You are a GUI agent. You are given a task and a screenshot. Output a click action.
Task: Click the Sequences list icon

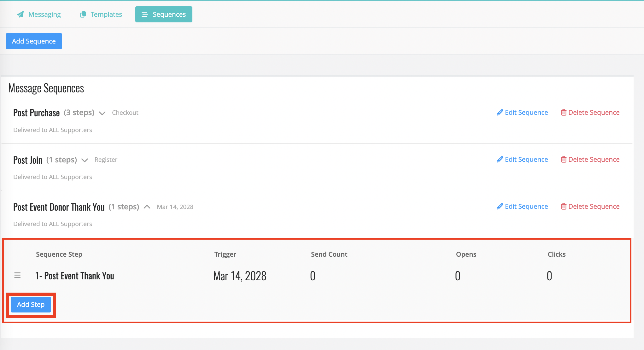[145, 15]
